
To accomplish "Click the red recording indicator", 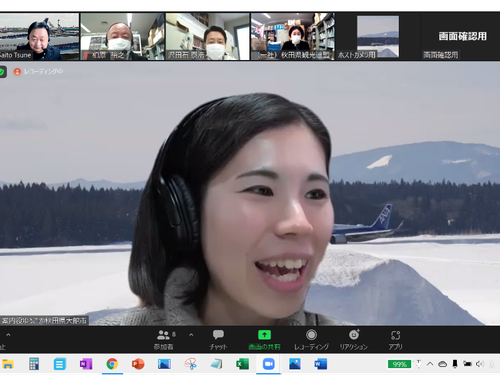I will click(x=17, y=72).
